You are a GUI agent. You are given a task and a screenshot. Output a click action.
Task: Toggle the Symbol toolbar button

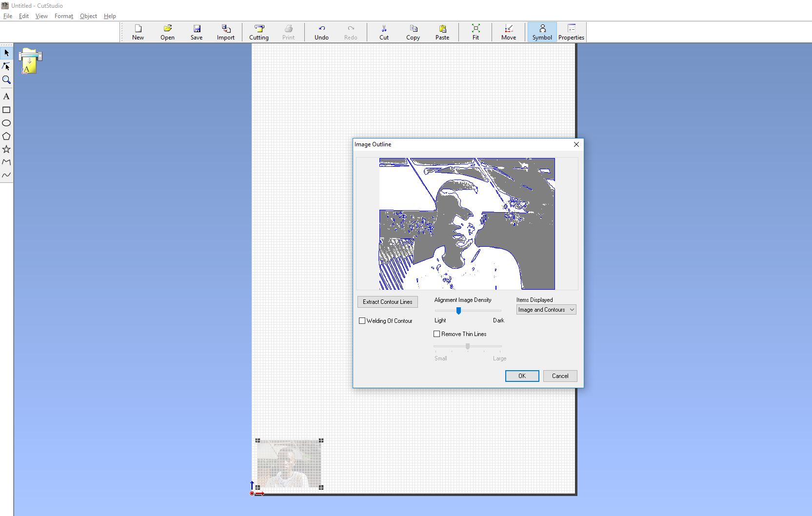tap(542, 32)
